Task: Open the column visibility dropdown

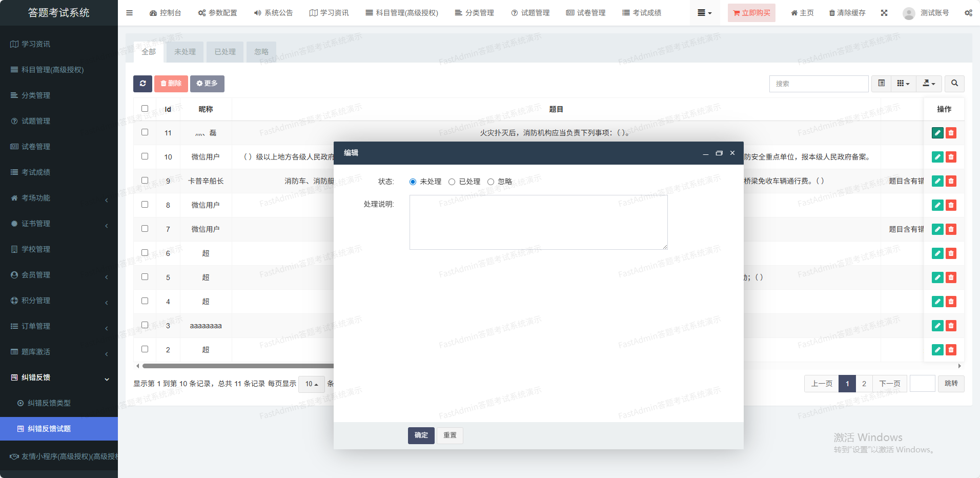Action: [903, 84]
